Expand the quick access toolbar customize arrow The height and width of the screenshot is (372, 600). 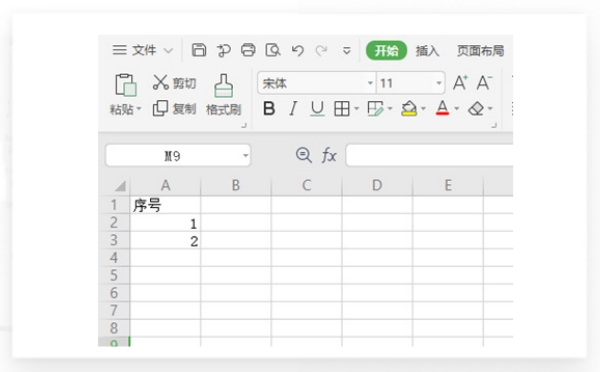(346, 51)
